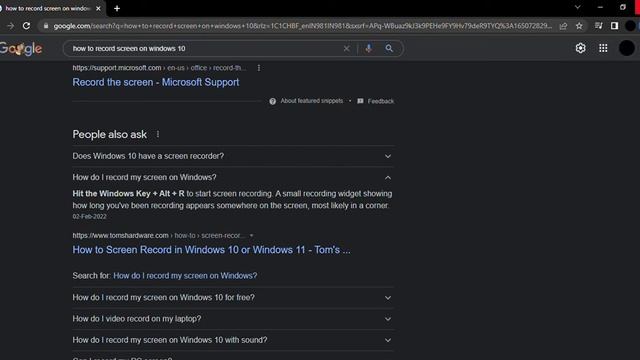This screenshot has height=360, width=640.
Task: Open the Google apps grid
Action: (603, 48)
